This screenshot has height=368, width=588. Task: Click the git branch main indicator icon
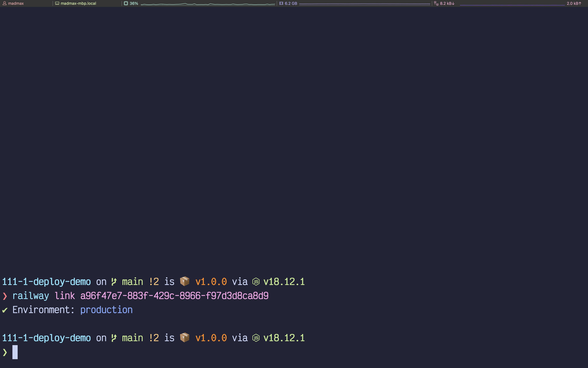point(116,282)
